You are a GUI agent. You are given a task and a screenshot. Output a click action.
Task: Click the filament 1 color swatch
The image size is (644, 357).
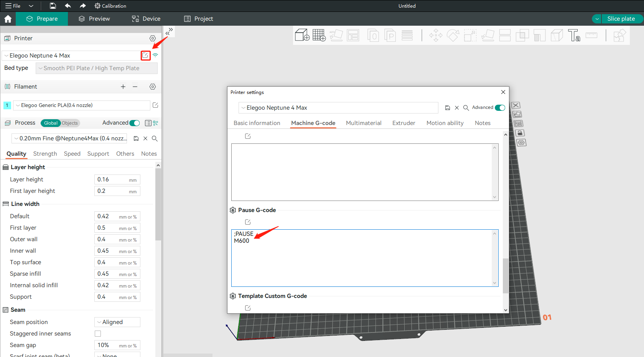click(x=7, y=105)
